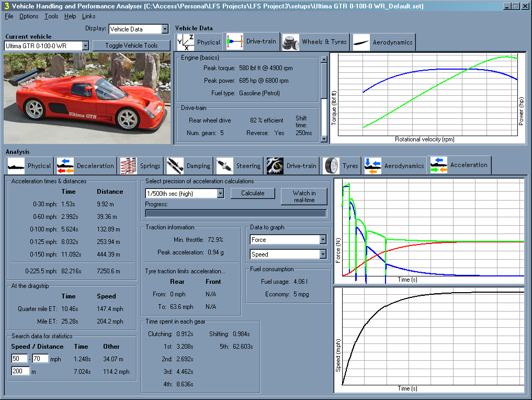532x400 pixels.
Task: Click the Toggle Vehicle Tools button
Action: tap(131, 46)
